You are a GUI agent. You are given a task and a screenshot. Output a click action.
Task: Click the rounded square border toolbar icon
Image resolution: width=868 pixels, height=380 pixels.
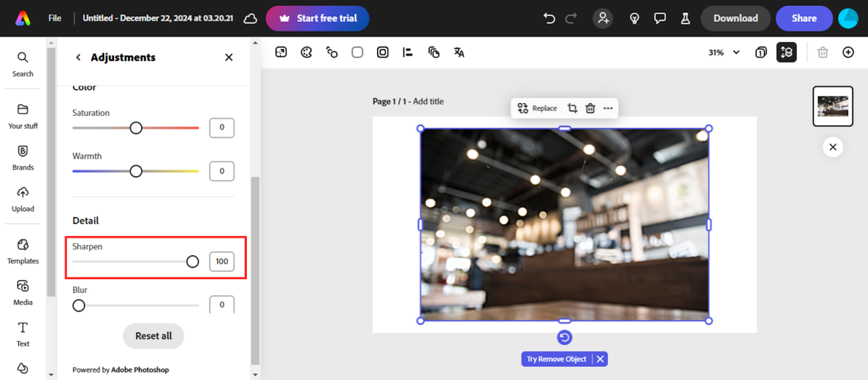coord(382,52)
